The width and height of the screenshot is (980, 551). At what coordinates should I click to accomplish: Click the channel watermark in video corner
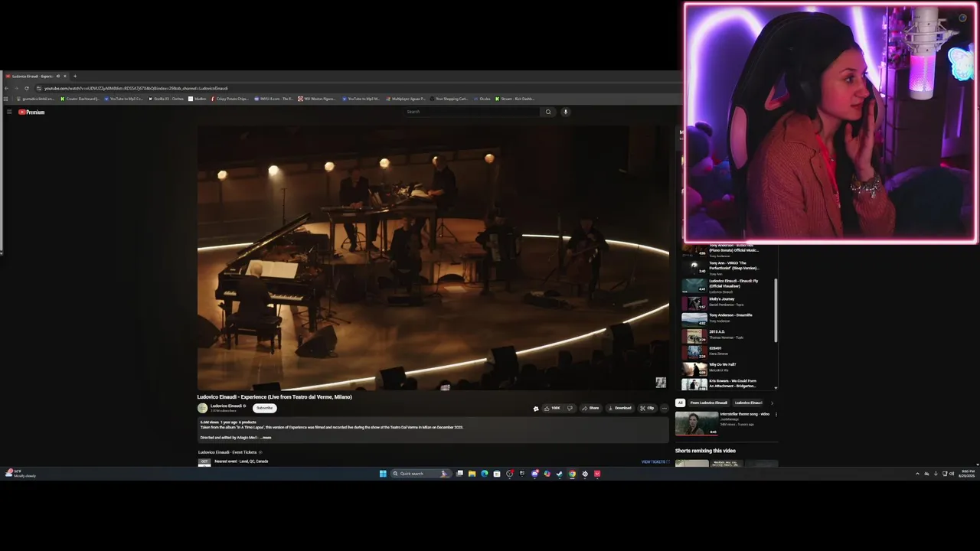(661, 383)
